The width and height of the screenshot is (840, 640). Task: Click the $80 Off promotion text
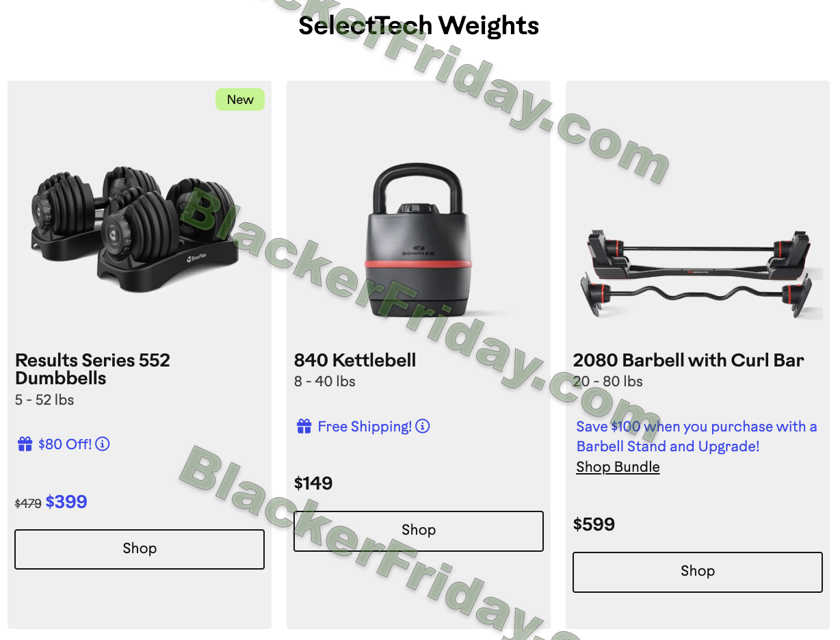(65, 444)
